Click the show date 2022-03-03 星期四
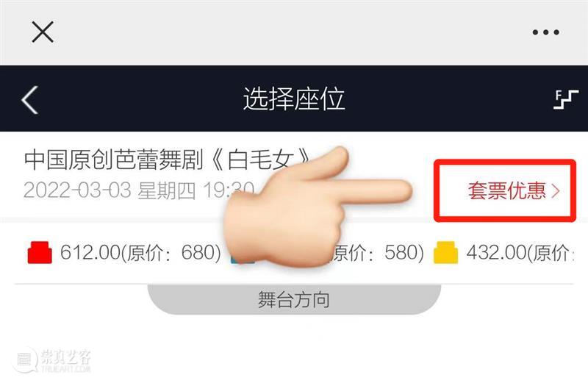588x383 pixels. (x=110, y=190)
